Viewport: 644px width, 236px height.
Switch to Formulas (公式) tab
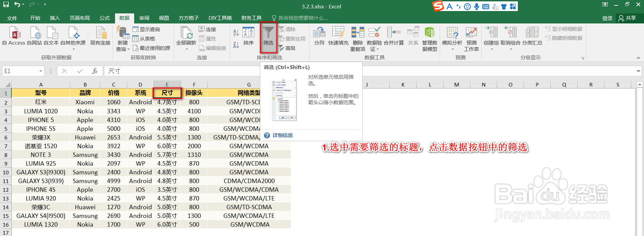(105, 18)
